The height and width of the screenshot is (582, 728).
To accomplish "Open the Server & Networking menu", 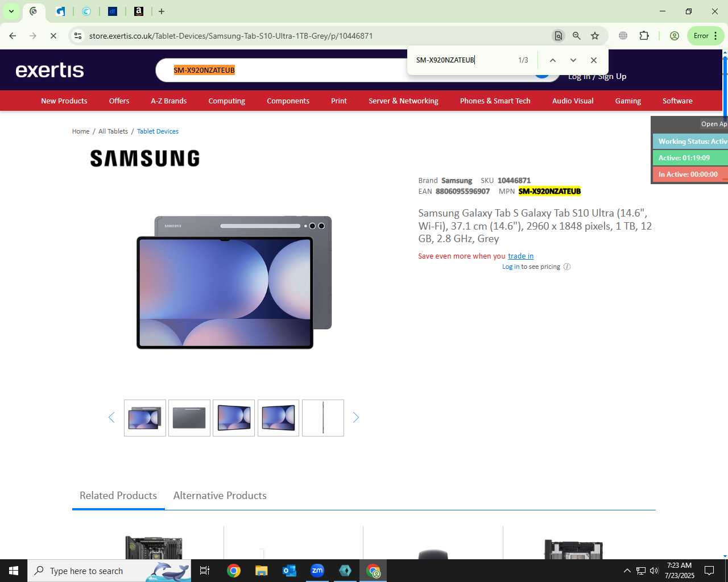I will tap(403, 101).
